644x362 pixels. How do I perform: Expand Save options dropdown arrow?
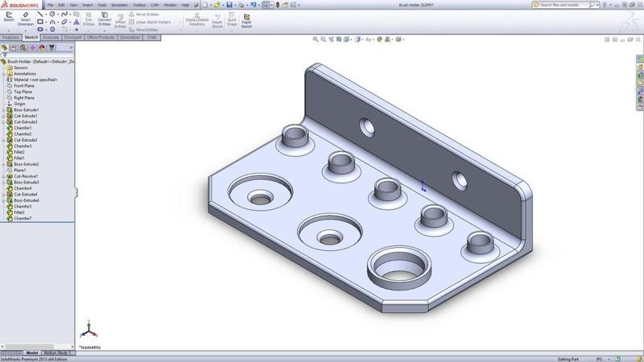tap(235, 6)
